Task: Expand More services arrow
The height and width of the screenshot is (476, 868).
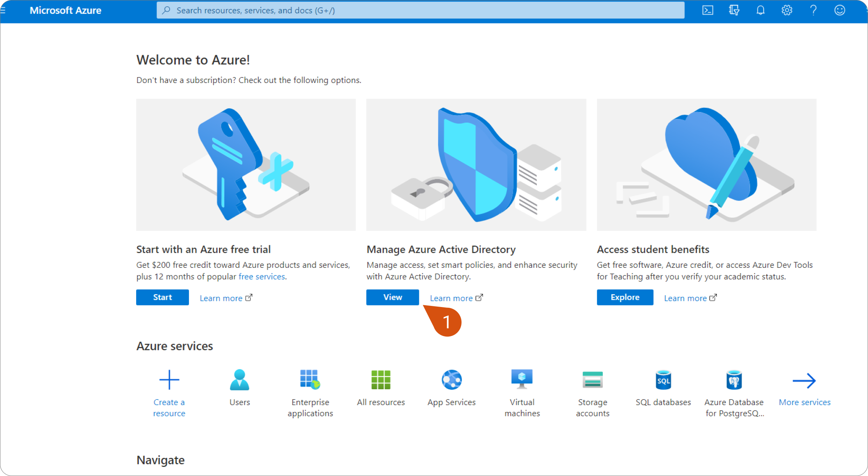Action: 804,381
